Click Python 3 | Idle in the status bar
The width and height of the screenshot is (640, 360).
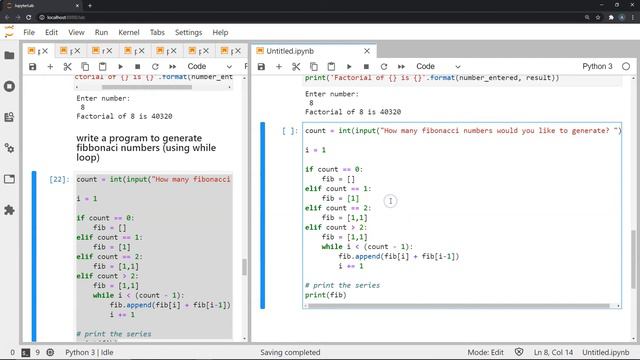[x=89, y=352]
